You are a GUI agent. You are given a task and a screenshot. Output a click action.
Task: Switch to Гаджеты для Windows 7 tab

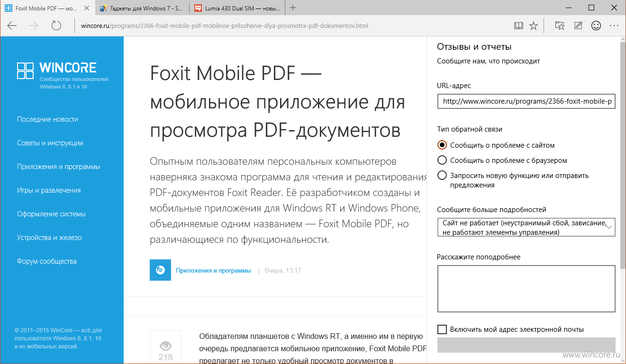coord(142,8)
